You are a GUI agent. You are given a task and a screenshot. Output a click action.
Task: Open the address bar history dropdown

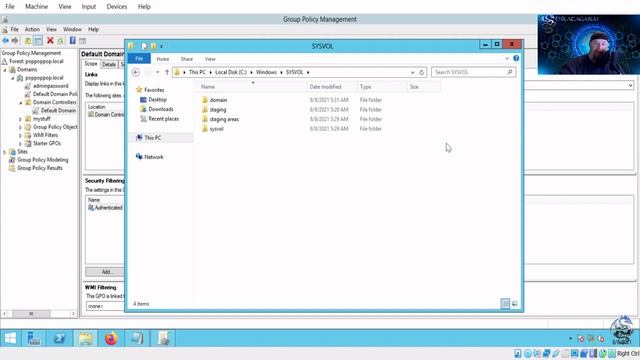412,72
